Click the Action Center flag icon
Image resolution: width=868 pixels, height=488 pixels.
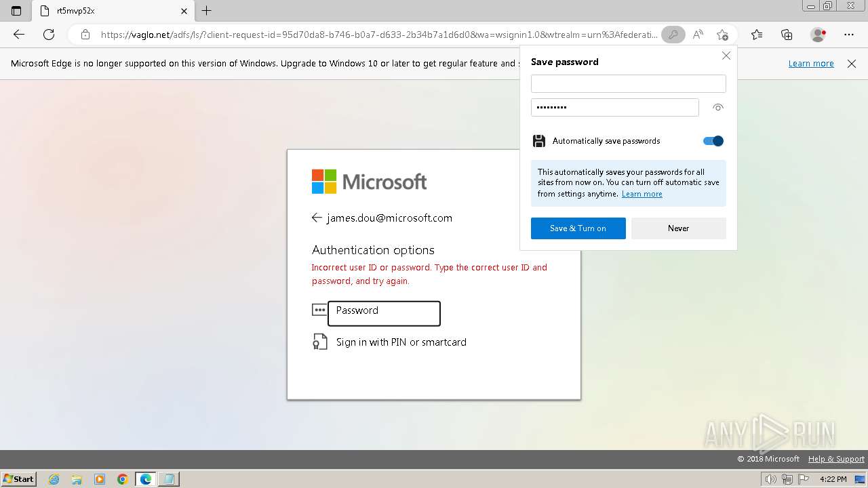coord(804,479)
